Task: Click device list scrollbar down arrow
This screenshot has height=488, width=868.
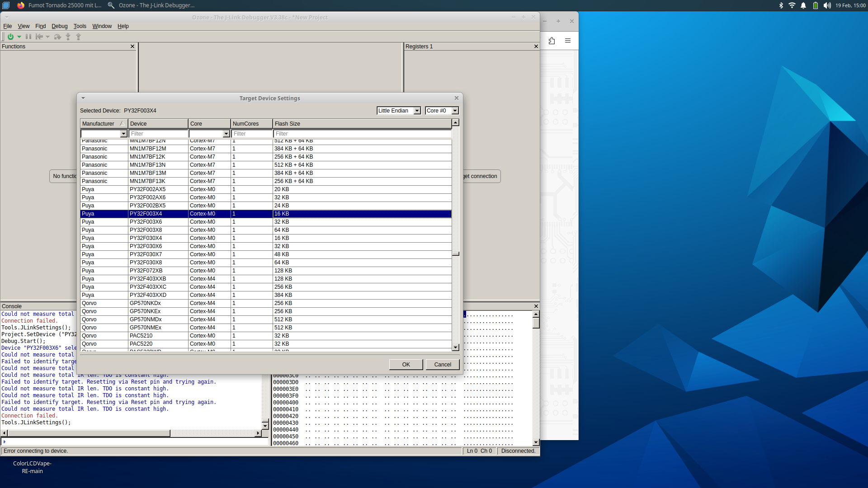Action: pos(456,347)
